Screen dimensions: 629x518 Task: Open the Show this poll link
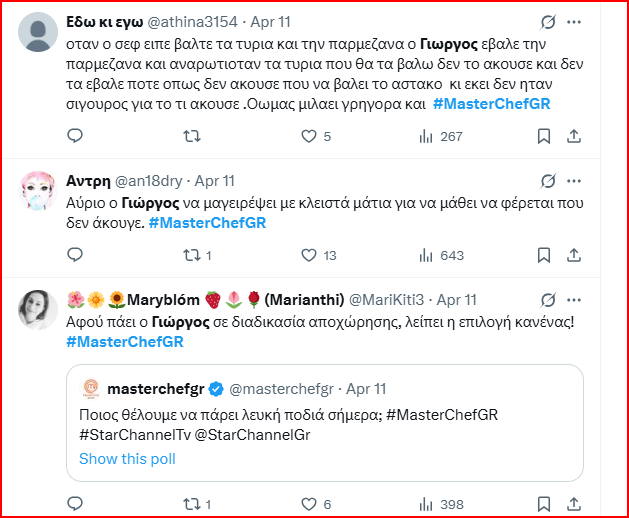point(127,459)
